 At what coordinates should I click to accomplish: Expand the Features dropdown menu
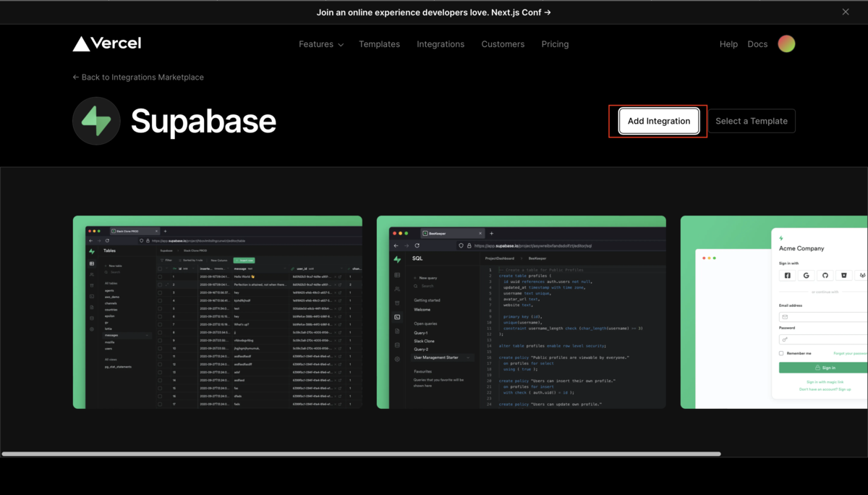[x=321, y=44]
